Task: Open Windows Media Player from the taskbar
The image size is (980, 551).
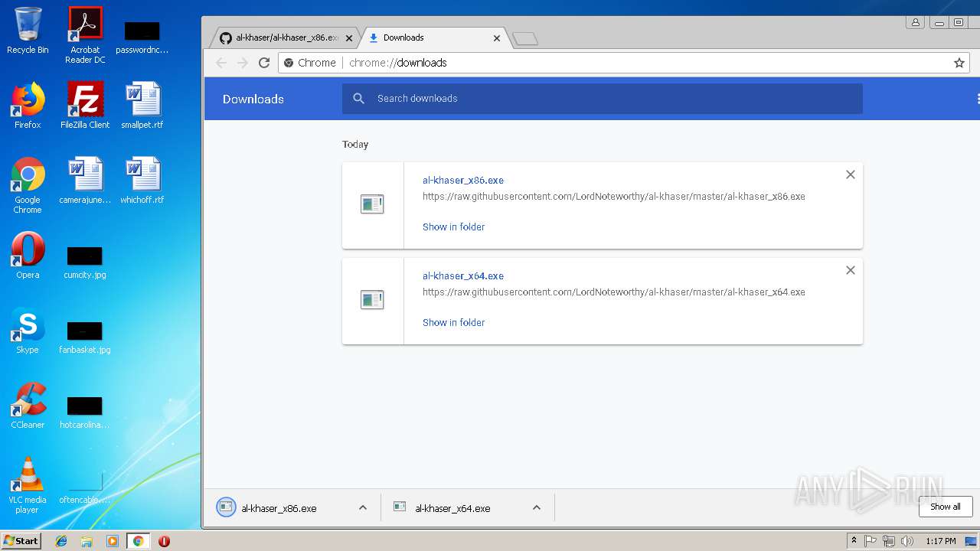Action: pos(113,541)
